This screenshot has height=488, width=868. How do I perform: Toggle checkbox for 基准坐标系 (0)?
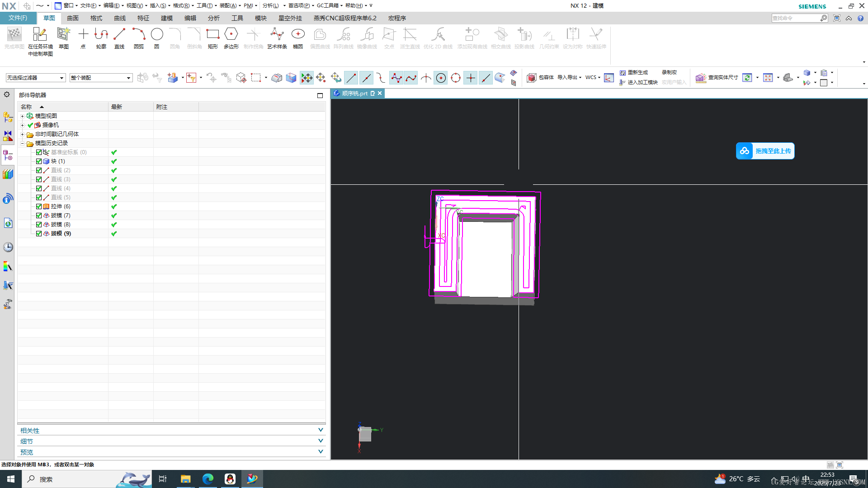click(x=39, y=152)
